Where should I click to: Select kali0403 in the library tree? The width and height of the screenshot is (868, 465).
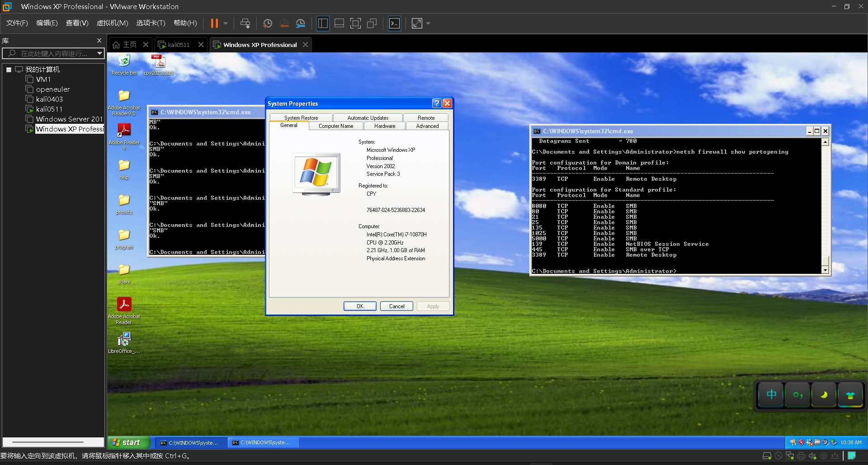click(49, 99)
